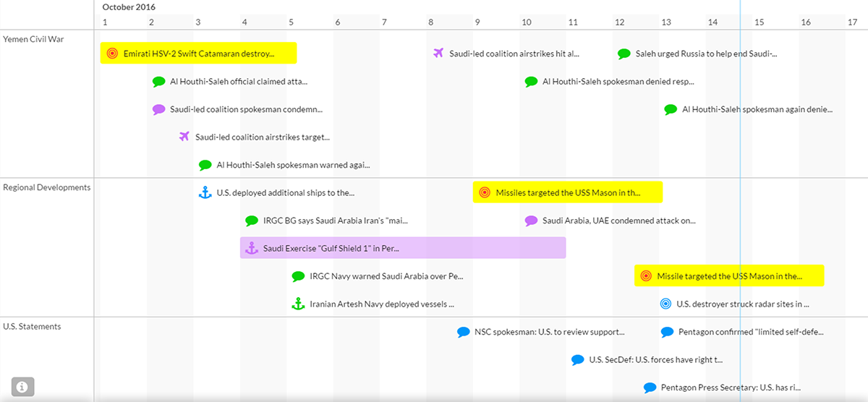Viewport: 868px width, 402px height.
Task: Open 'IRGC Navy warned Saudi Arabia' event text
Action: [x=386, y=276]
